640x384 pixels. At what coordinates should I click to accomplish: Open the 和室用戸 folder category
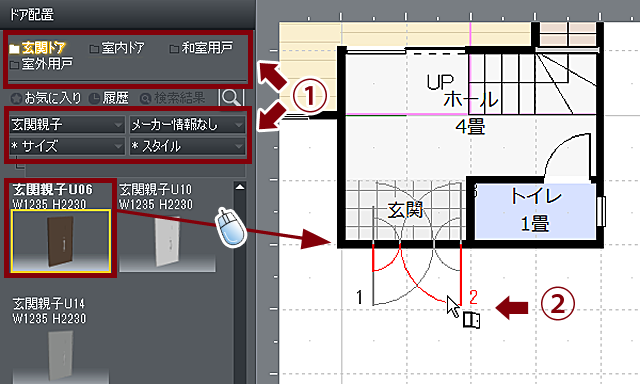[x=201, y=48]
